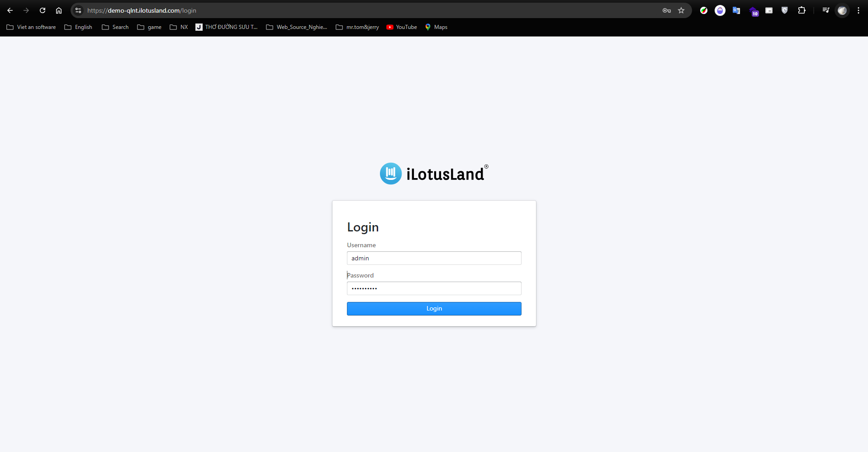868x452 pixels.
Task: Open the colorful circle extension icon
Action: (704, 10)
